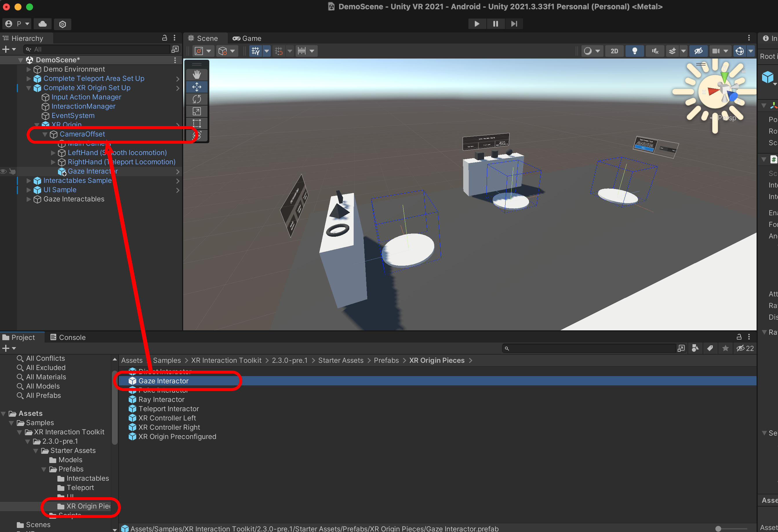
Task: Open the Gizmos dropdown arrow
Action: 750,51
